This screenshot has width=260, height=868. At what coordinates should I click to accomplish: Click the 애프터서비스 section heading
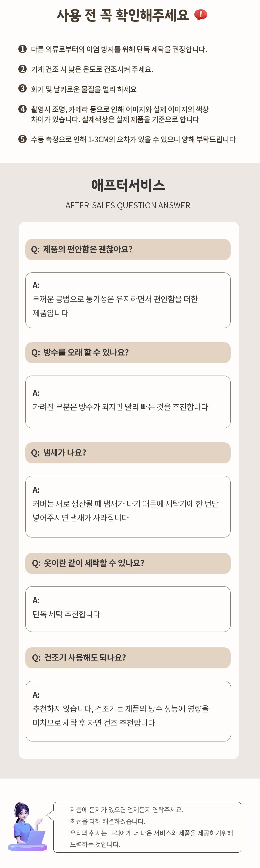(x=128, y=185)
